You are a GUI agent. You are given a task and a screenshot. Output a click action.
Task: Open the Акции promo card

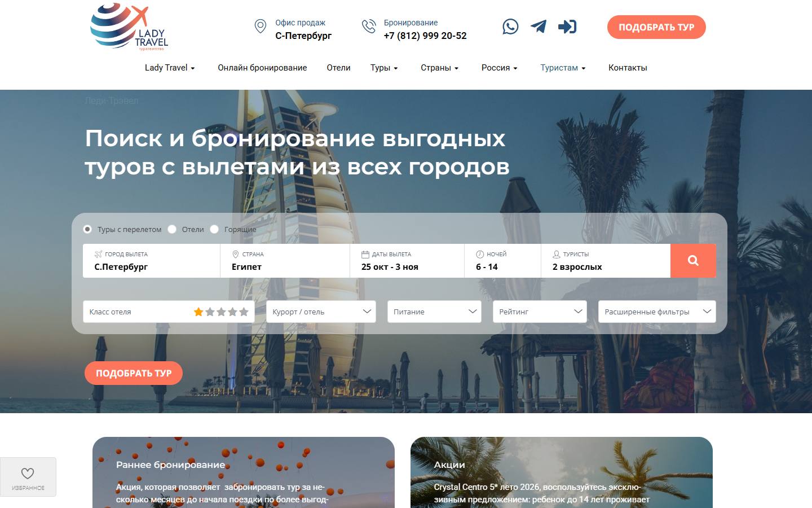point(562,472)
